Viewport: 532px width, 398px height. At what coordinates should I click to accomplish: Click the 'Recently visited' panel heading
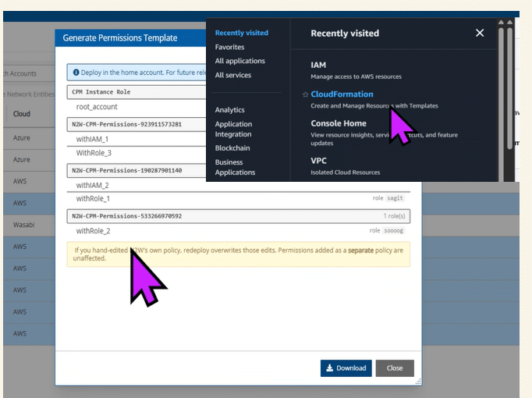(345, 34)
